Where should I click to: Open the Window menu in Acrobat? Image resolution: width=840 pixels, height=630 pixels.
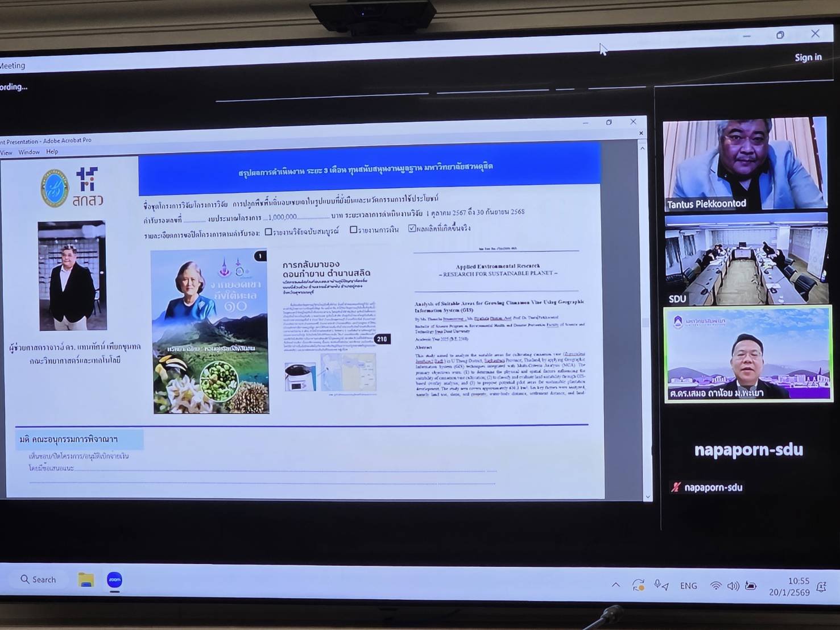click(29, 152)
